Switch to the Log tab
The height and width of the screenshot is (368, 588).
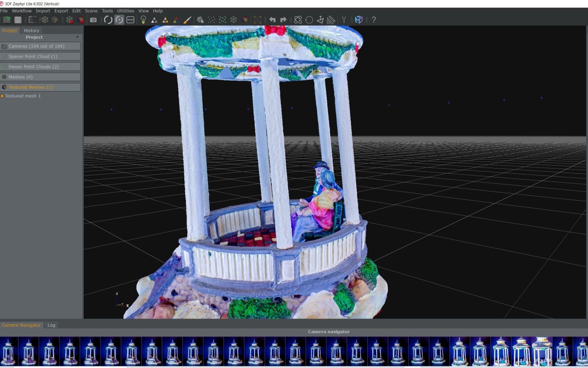(x=51, y=325)
